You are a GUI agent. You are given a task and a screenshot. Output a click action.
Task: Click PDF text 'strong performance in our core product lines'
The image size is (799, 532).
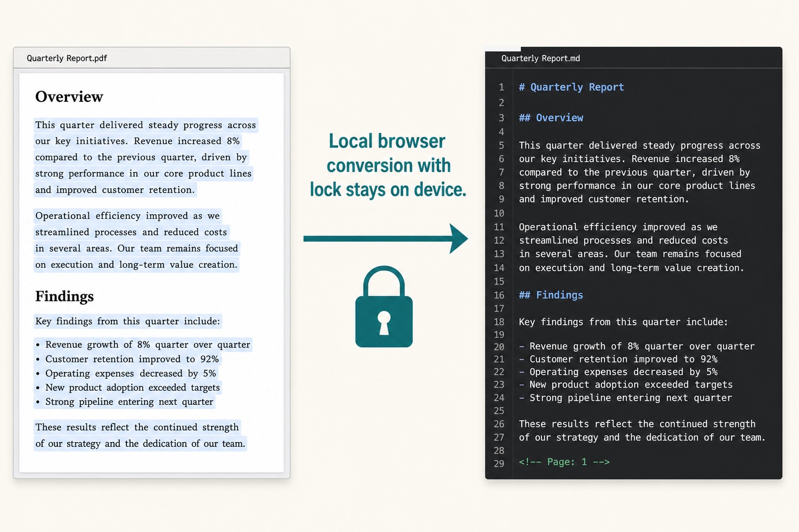(143, 174)
